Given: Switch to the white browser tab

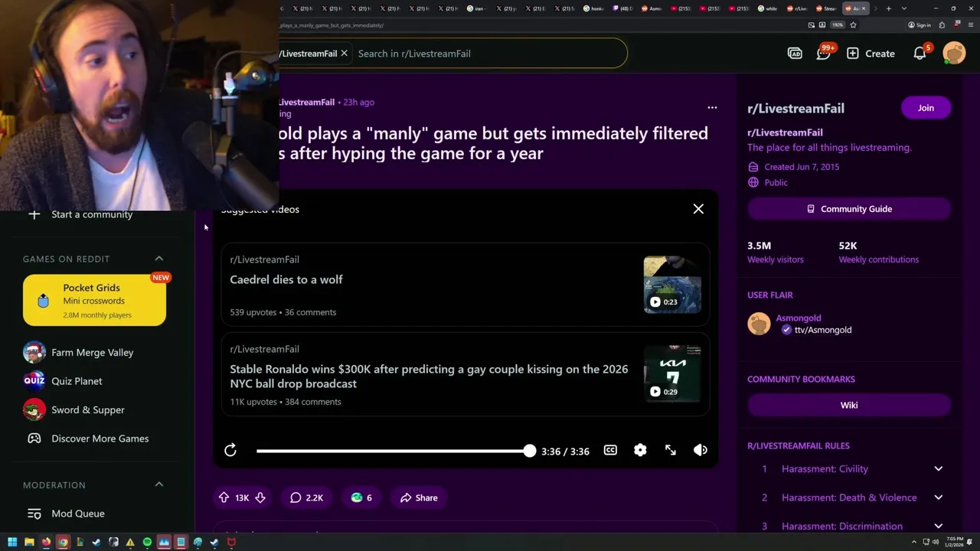Looking at the screenshot, I should click(769, 8).
